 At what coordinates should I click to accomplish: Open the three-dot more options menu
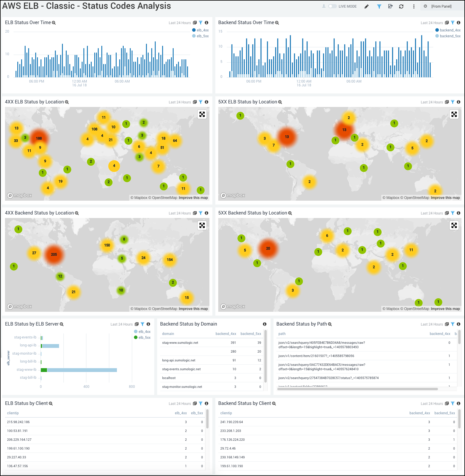414,6
